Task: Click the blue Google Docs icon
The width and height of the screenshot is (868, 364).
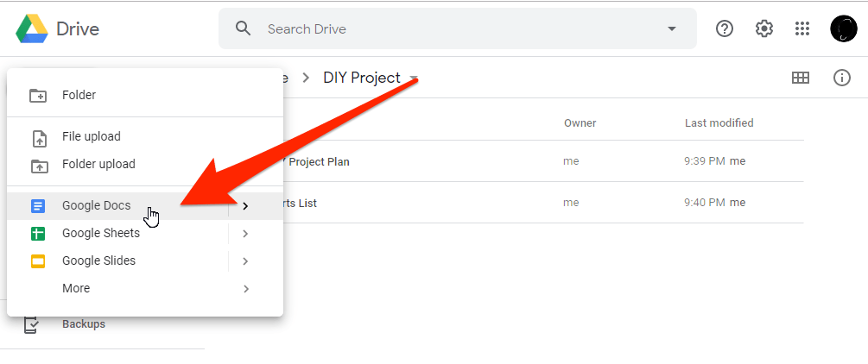Action: click(38, 206)
